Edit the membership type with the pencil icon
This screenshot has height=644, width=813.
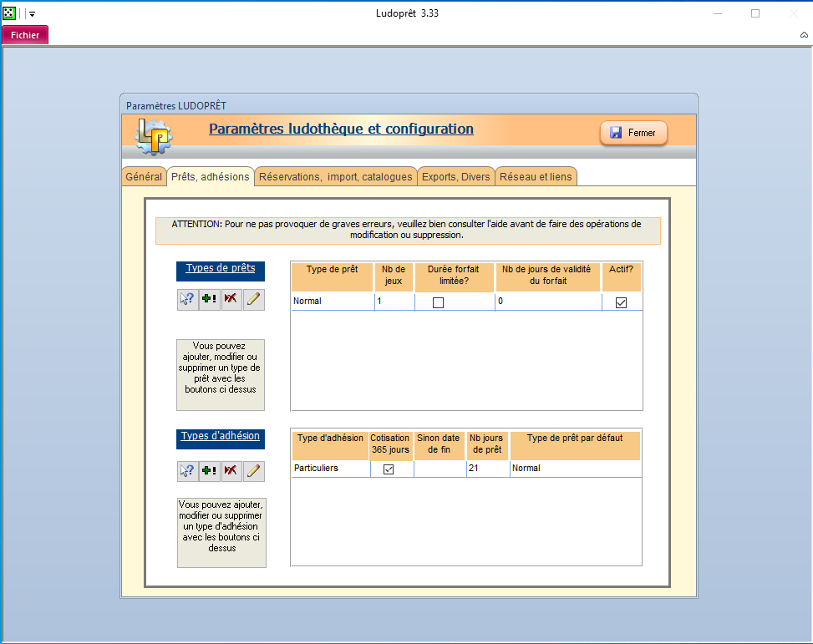click(253, 471)
